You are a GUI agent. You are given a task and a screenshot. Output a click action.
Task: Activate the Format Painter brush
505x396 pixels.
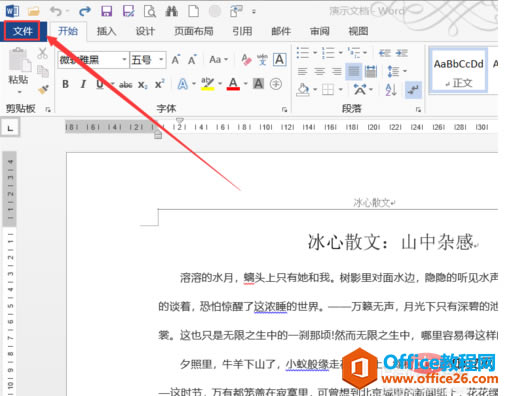[x=43, y=89]
